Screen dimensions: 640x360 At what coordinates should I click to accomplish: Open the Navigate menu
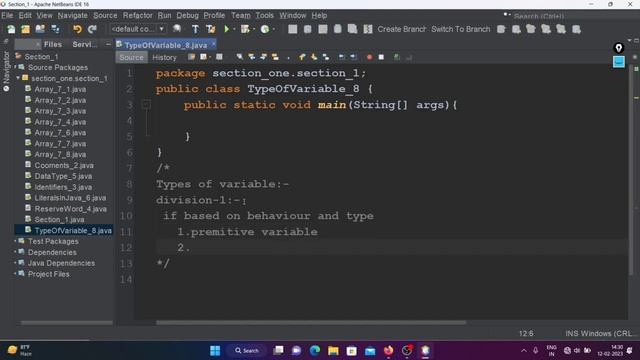pyautogui.click(x=72, y=15)
